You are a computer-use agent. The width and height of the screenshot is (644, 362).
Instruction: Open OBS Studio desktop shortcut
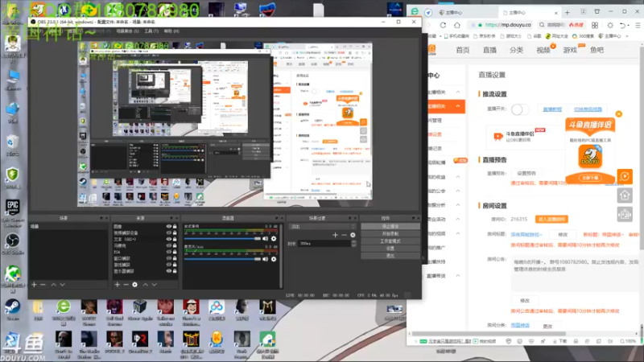13,245
